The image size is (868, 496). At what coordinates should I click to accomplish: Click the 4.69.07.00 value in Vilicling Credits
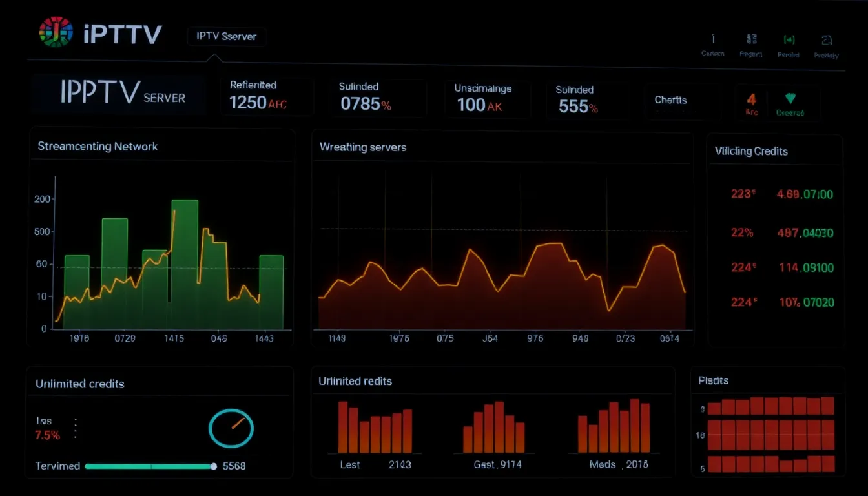[x=805, y=194]
